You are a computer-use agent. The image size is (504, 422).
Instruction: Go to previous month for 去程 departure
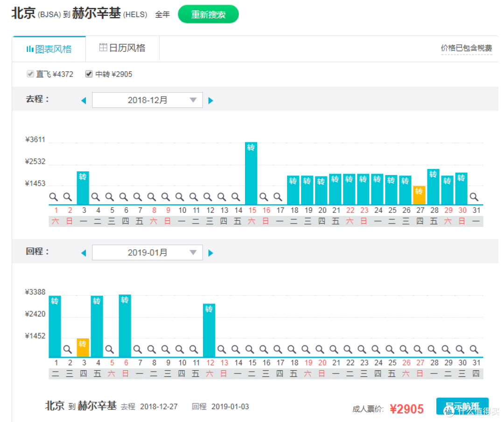tap(84, 100)
